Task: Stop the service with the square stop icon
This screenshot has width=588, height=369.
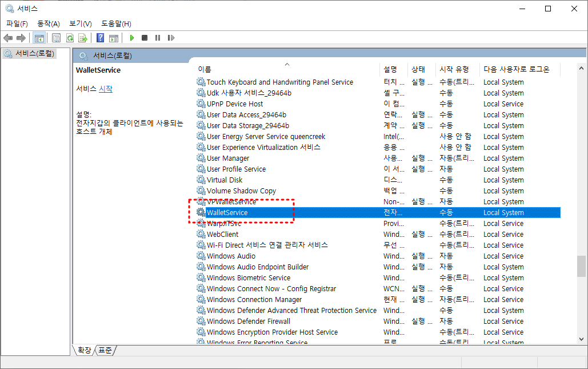Action: [x=144, y=38]
